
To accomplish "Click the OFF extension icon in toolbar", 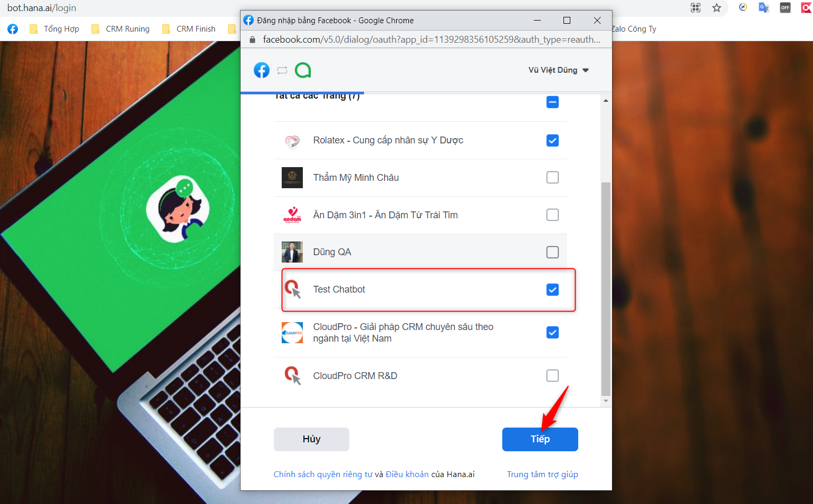I will coord(785,8).
